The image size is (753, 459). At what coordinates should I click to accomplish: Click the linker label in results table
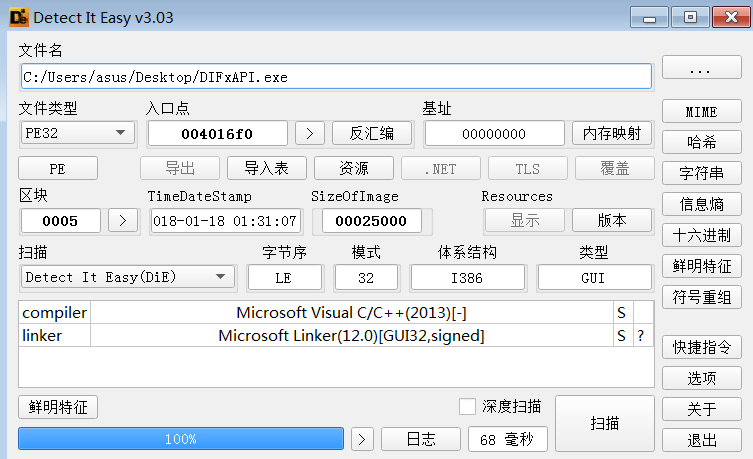tap(54, 336)
